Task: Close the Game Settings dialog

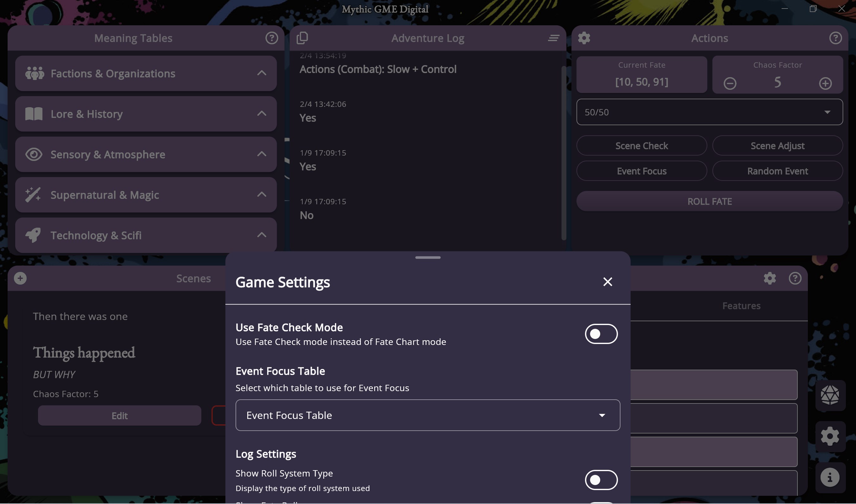Action: (x=607, y=281)
